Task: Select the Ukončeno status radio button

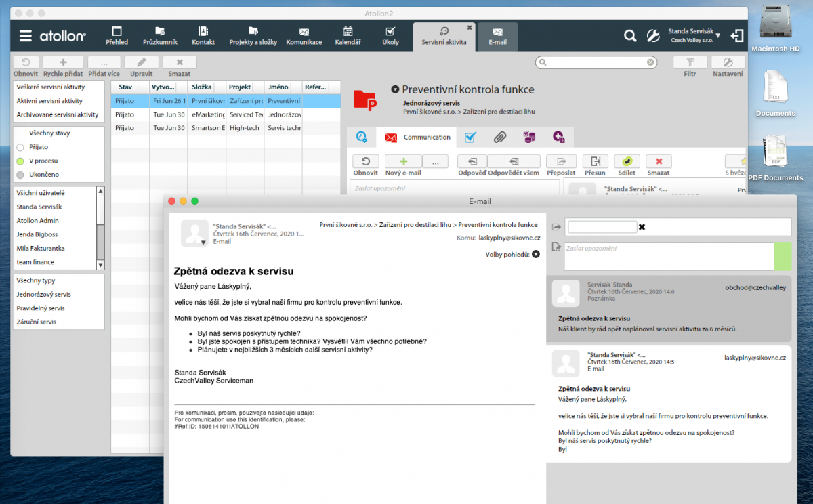Action: tap(20, 175)
